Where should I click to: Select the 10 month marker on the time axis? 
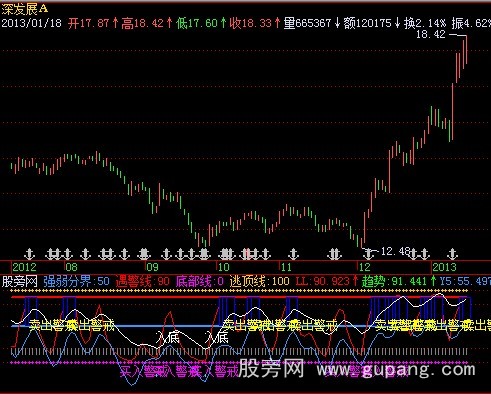click(x=223, y=267)
